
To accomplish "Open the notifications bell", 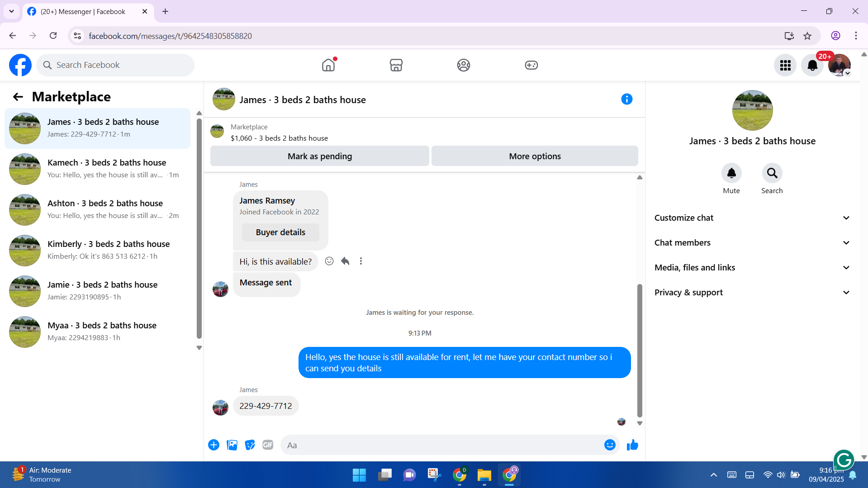I will pos(812,66).
